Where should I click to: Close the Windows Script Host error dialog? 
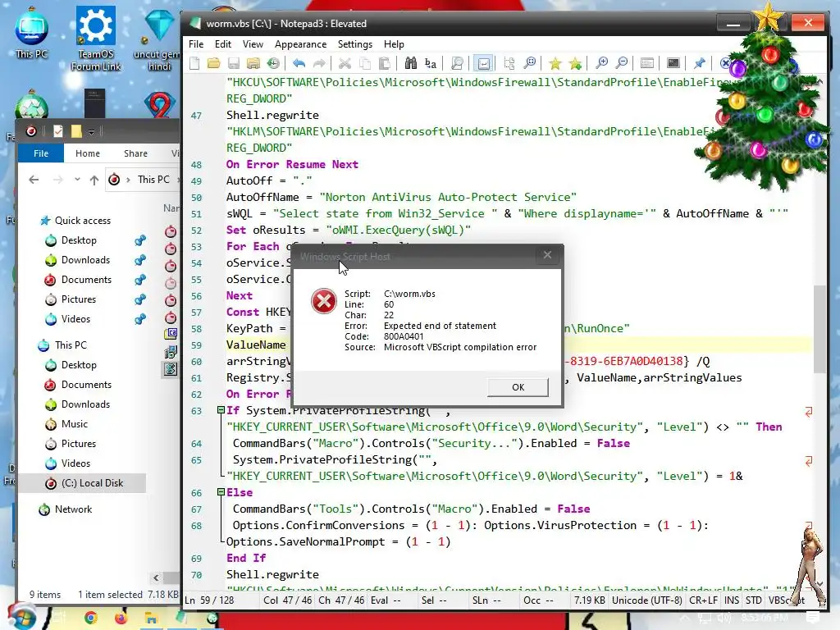(547, 256)
